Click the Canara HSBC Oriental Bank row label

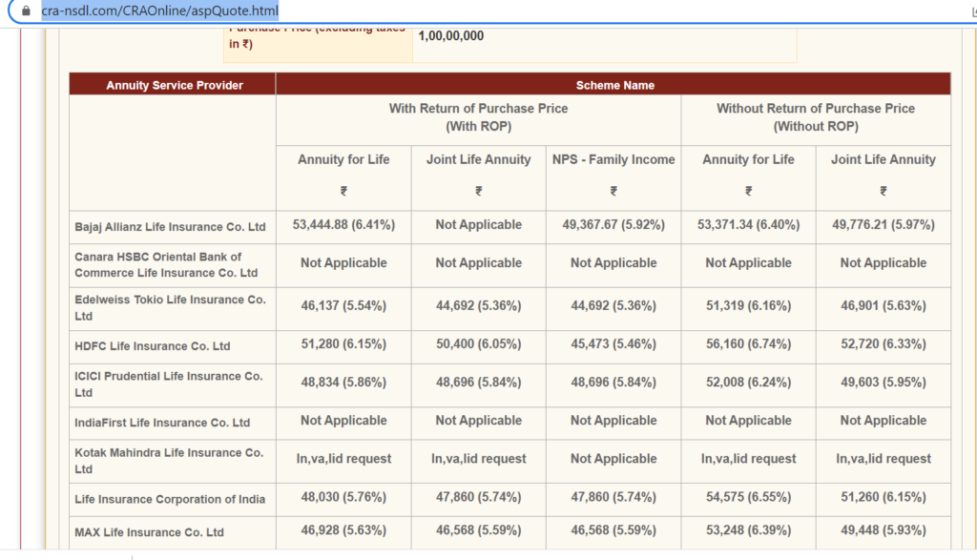(166, 264)
